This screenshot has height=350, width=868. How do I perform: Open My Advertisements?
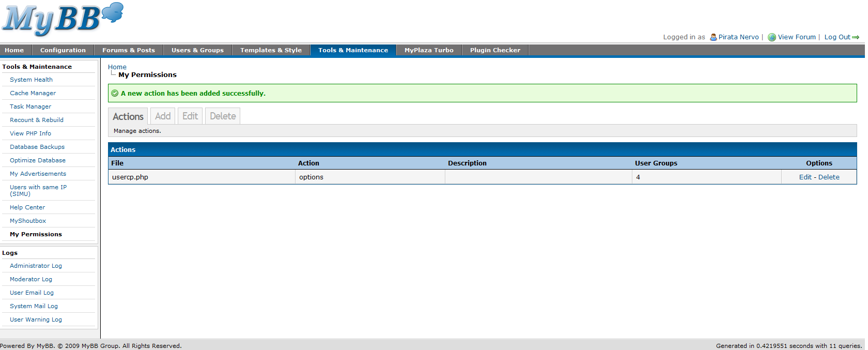[38, 174]
